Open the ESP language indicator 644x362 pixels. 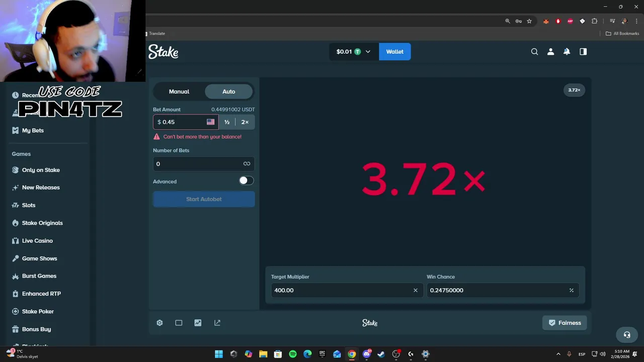pos(582,354)
